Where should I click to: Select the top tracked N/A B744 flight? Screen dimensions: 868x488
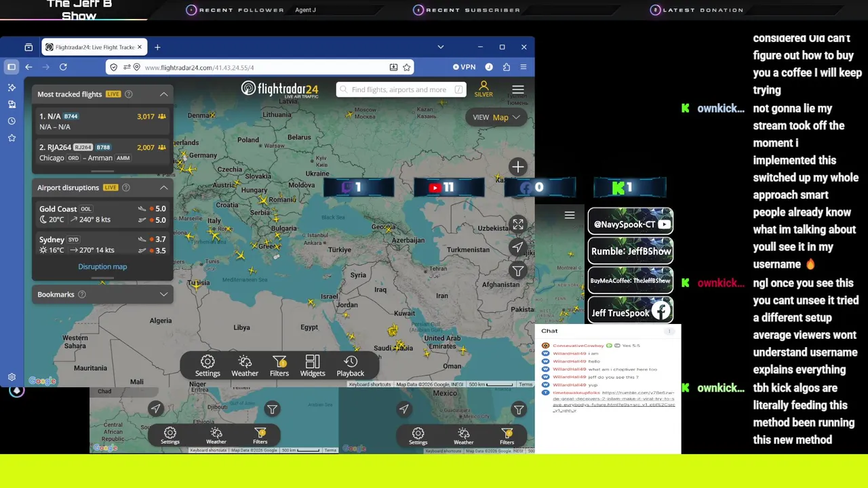point(102,121)
